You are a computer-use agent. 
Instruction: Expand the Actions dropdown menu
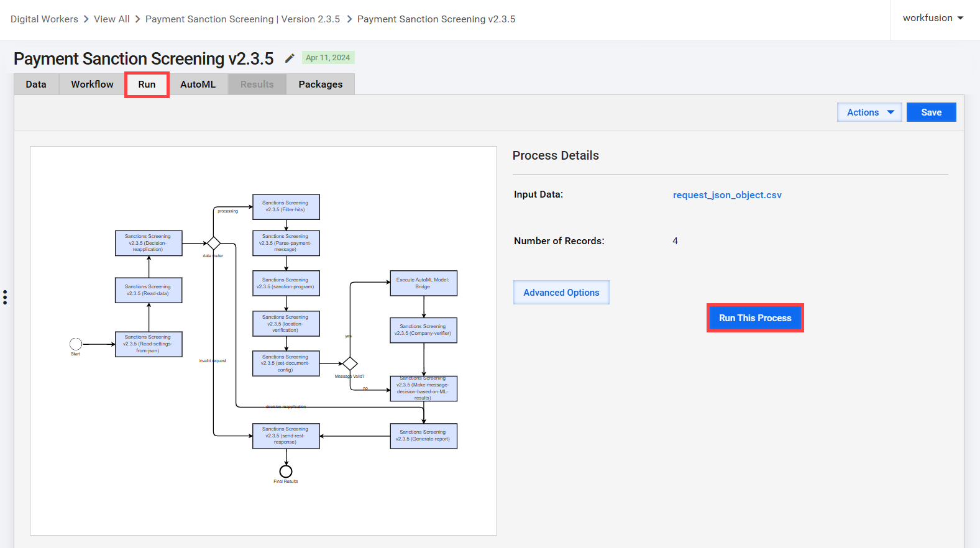click(x=869, y=112)
